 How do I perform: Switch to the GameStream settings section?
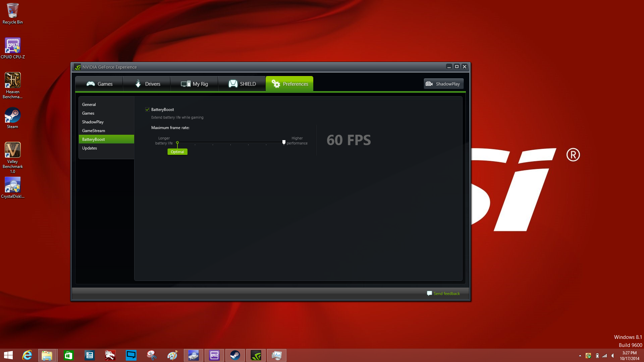click(93, 130)
